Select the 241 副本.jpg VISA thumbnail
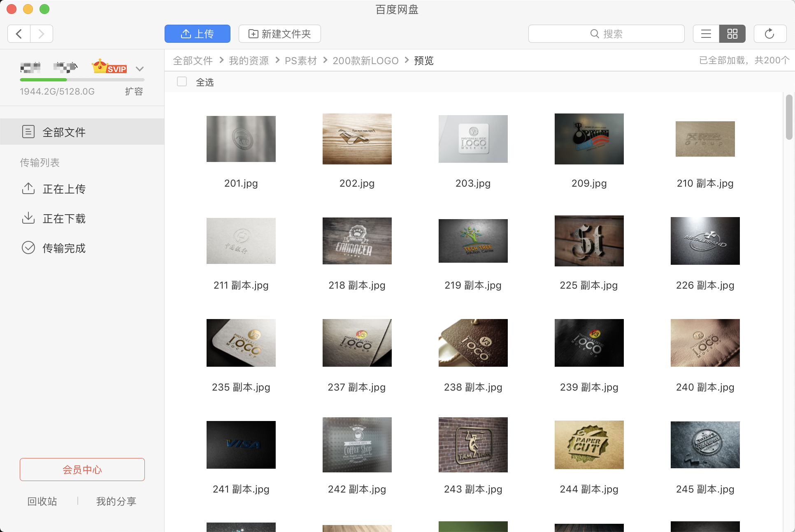The width and height of the screenshot is (795, 532). click(x=241, y=445)
